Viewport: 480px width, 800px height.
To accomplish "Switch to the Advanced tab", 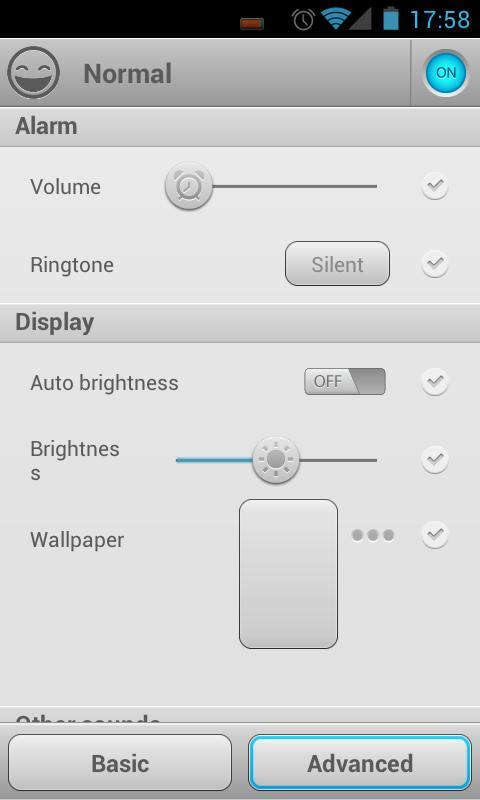I will pos(360,763).
